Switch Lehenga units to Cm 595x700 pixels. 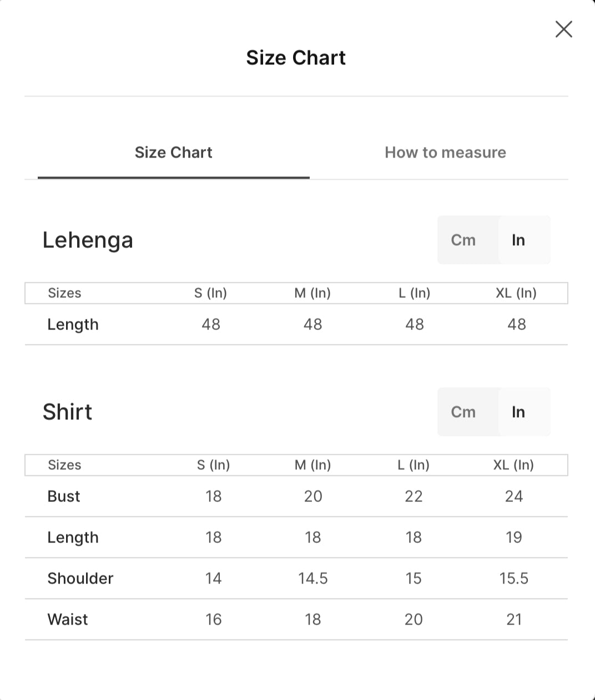pos(463,240)
